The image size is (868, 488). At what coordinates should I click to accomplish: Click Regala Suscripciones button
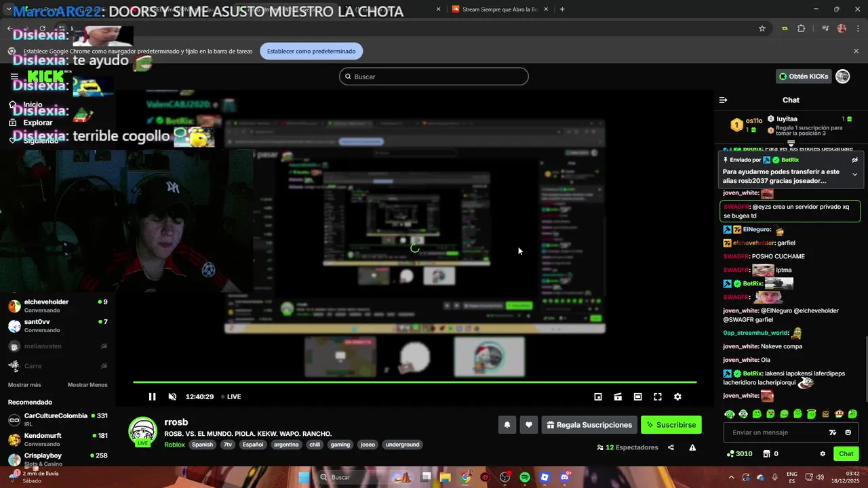tap(589, 425)
